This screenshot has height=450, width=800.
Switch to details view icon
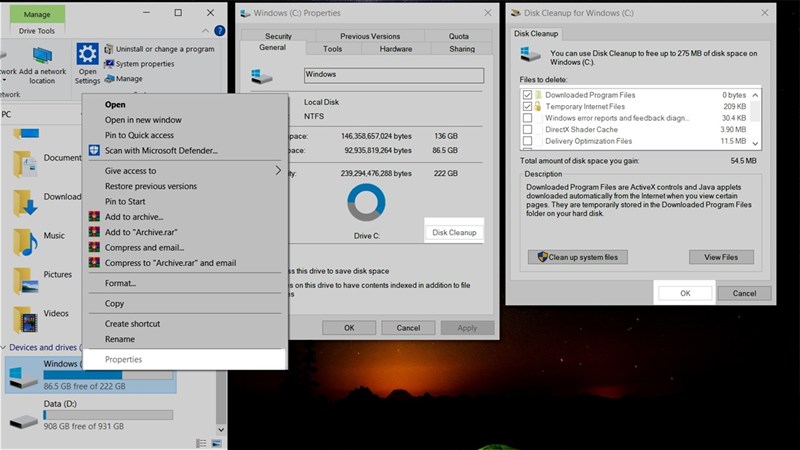(202, 443)
